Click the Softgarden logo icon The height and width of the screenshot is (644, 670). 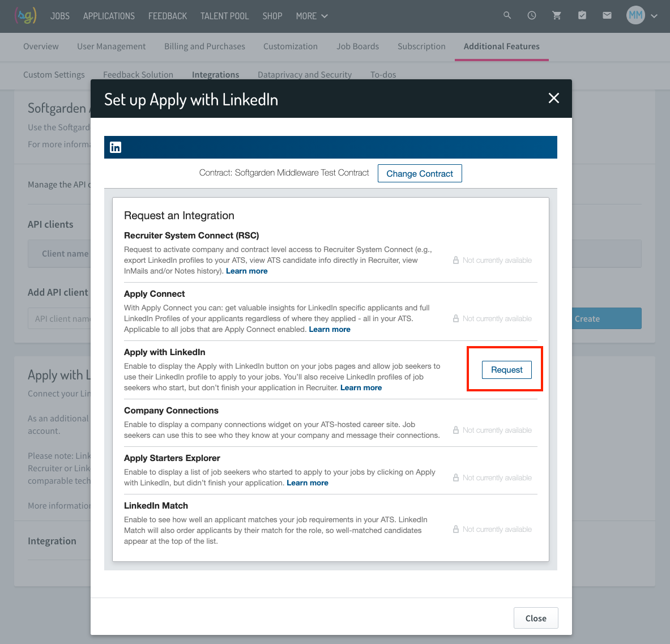(25, 16)
